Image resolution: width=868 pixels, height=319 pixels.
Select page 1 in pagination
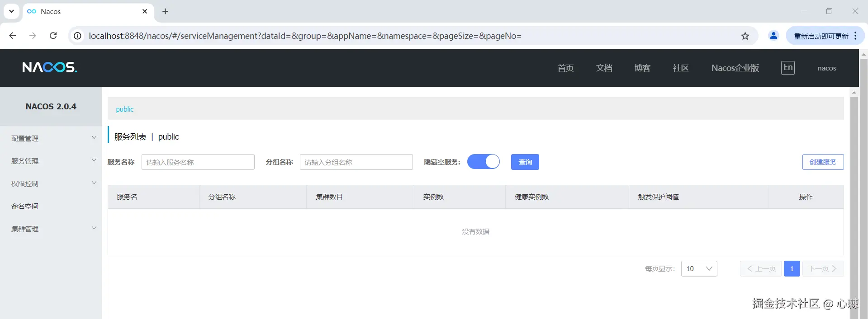(792, 268)
